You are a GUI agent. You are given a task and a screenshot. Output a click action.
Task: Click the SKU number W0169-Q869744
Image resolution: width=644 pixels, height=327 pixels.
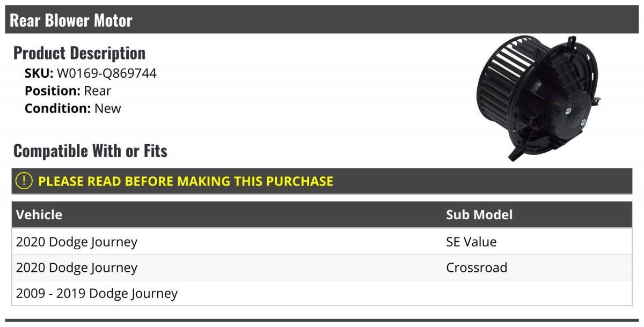click(106, 73)
